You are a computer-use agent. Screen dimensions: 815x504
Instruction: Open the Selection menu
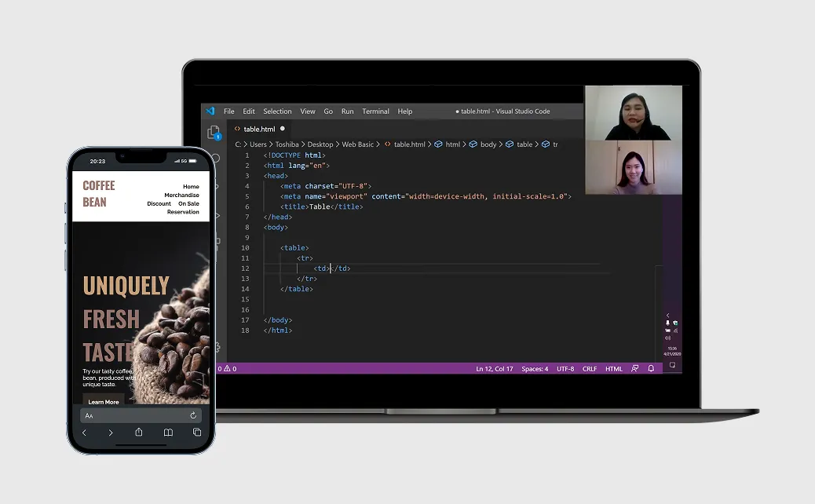click(277, 111)
